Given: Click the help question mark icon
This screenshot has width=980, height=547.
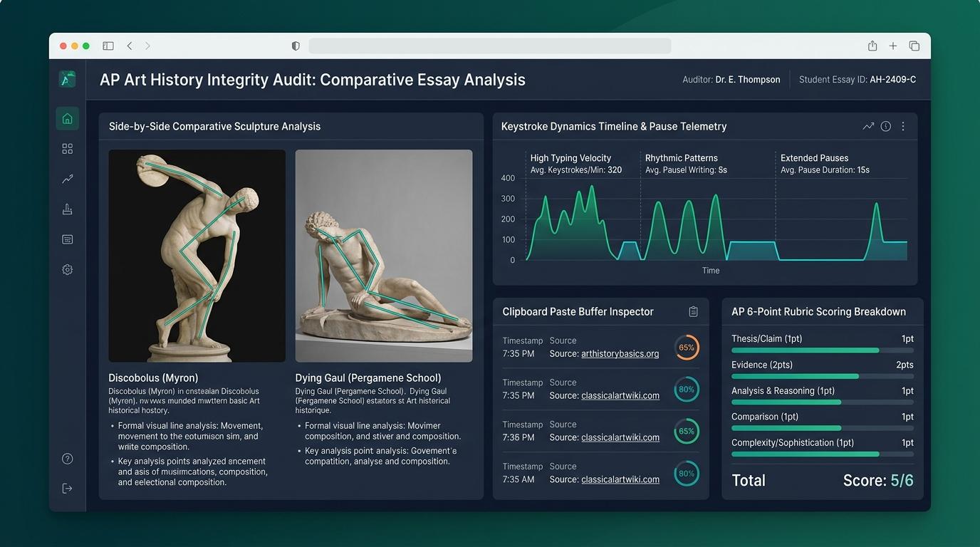Looking at the screenshot, I should point(68,459).
